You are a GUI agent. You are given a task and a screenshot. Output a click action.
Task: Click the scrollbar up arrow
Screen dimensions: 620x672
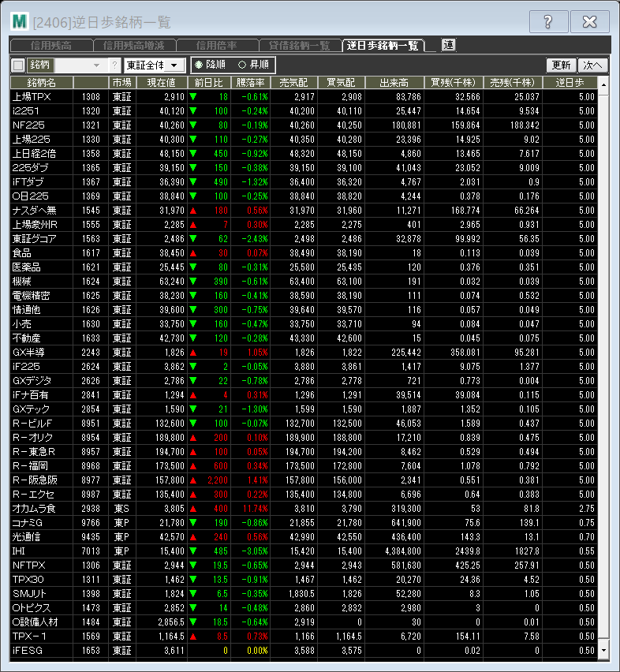603,85
